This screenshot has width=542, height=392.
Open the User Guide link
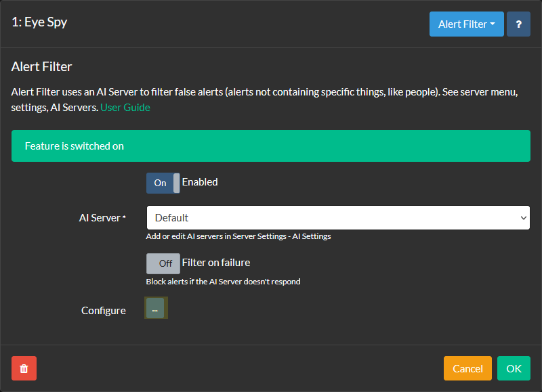tap(125, 108)
